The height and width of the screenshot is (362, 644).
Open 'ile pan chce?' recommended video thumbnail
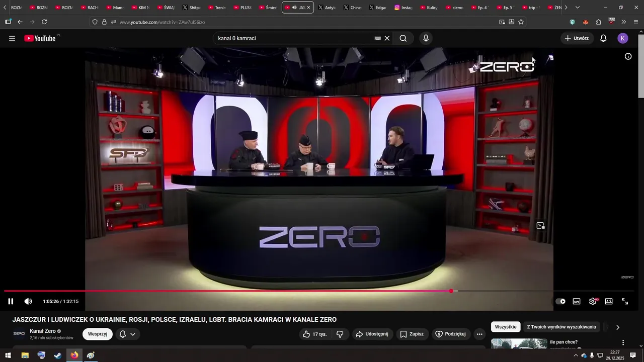coord(519,344)
